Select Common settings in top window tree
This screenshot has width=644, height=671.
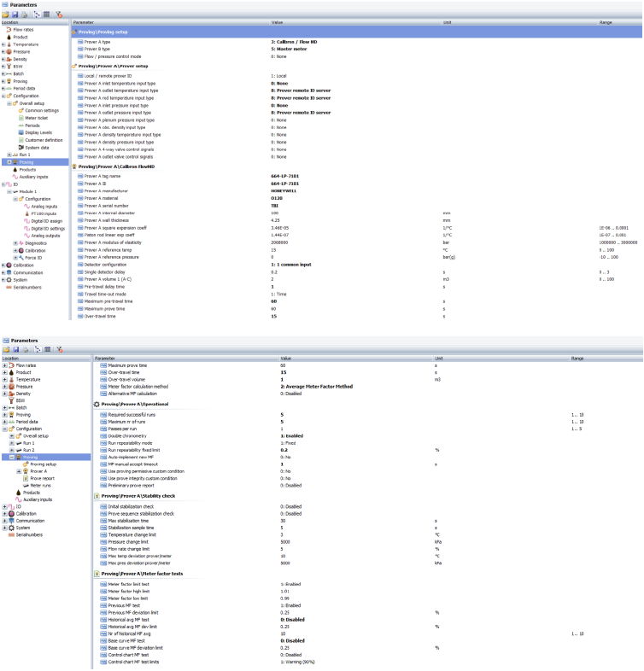pyautogui.click(x=42, y=111)
